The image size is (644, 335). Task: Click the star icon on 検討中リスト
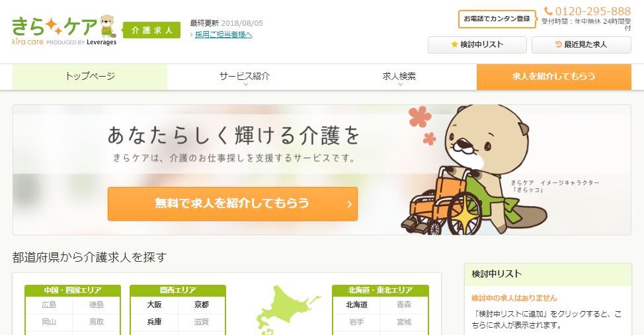[454, 44]
